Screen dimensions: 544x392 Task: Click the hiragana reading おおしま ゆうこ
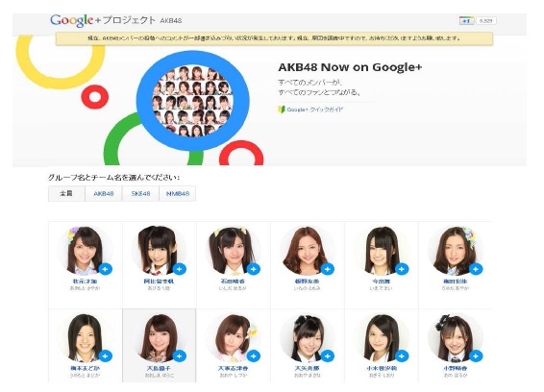(x=159, y=376)
